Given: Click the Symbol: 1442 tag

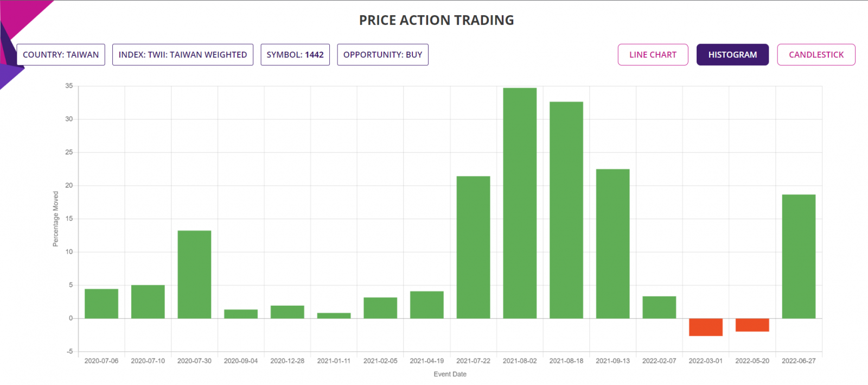Looking at the screenshot, I should click(x=295, y=55).
